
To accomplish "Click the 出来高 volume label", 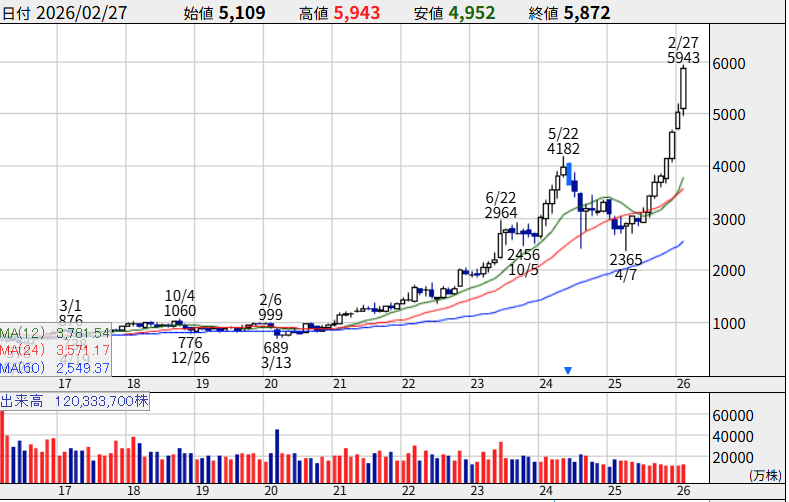I will [x=19, y=401].
